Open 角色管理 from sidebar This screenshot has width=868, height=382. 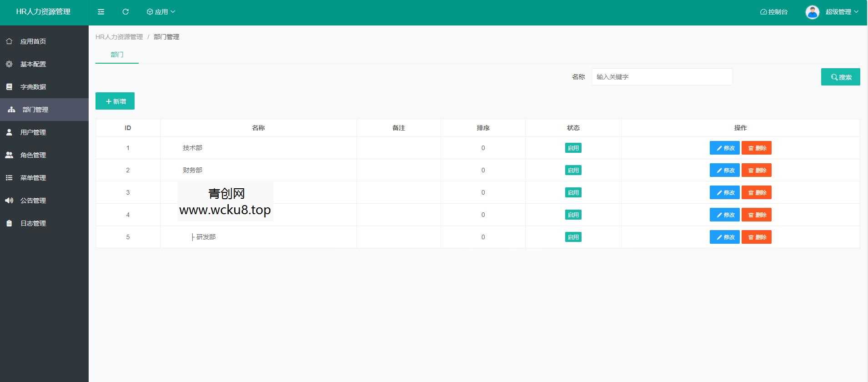(x=33, y=155)
